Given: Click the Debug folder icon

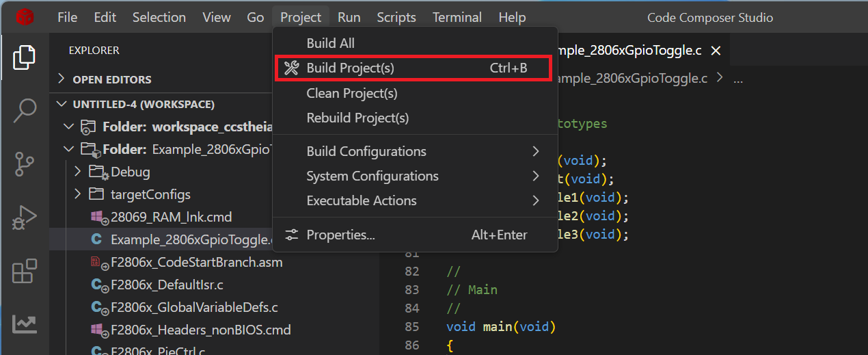Looking at the screenshot, I should (99, 172).
